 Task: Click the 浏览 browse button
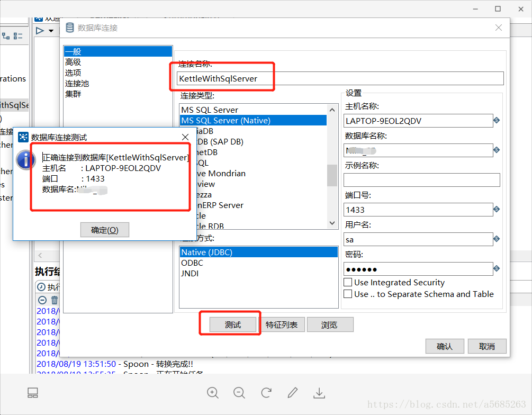click(x=330, y=324)
